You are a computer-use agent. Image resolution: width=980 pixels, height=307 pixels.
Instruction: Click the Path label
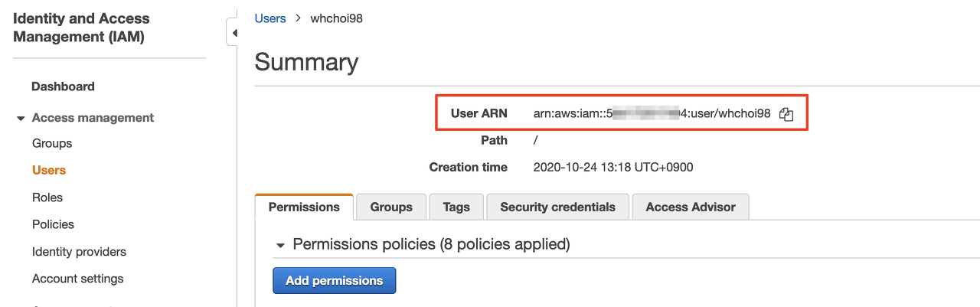click(x=494, y=140)
